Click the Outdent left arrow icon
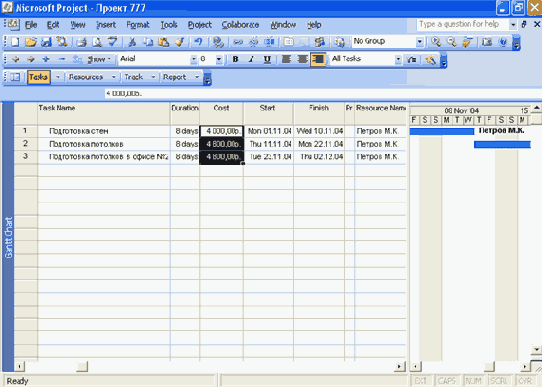 coord(16,59)
